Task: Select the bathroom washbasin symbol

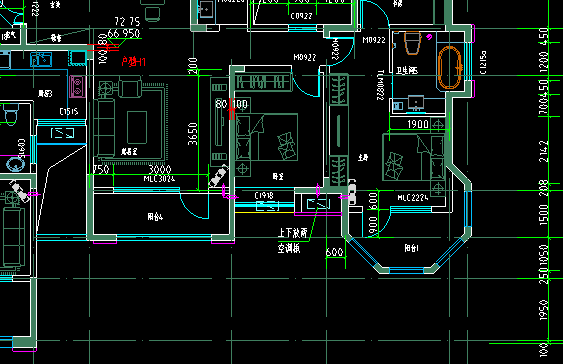Action: coord(416,103)
